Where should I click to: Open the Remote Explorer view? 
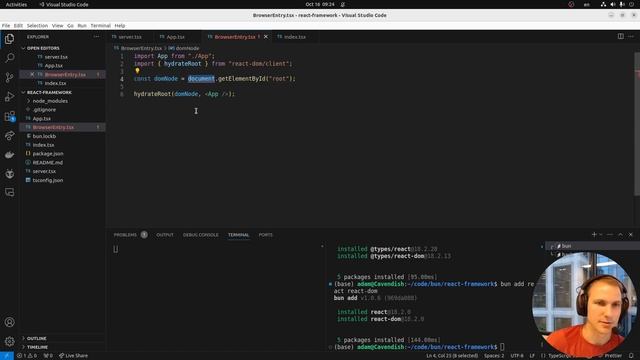pos(9,192)
